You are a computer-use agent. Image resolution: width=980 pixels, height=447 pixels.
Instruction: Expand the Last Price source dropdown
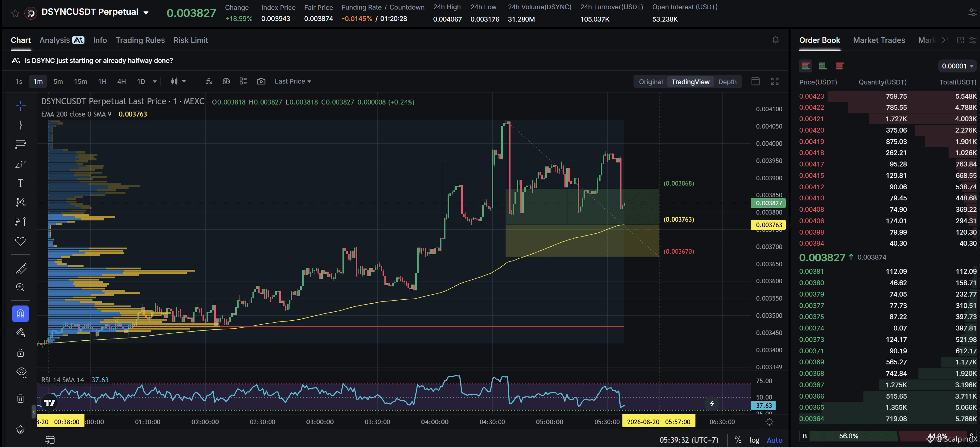tap(293, 81)
